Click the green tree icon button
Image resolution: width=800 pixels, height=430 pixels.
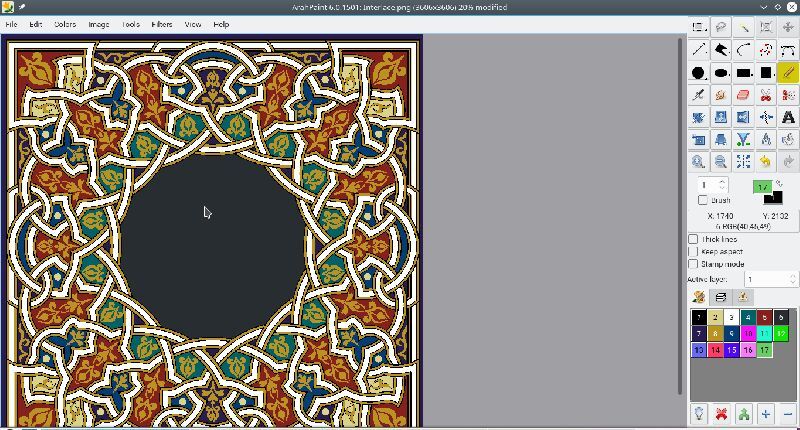[x=743, y=414]
